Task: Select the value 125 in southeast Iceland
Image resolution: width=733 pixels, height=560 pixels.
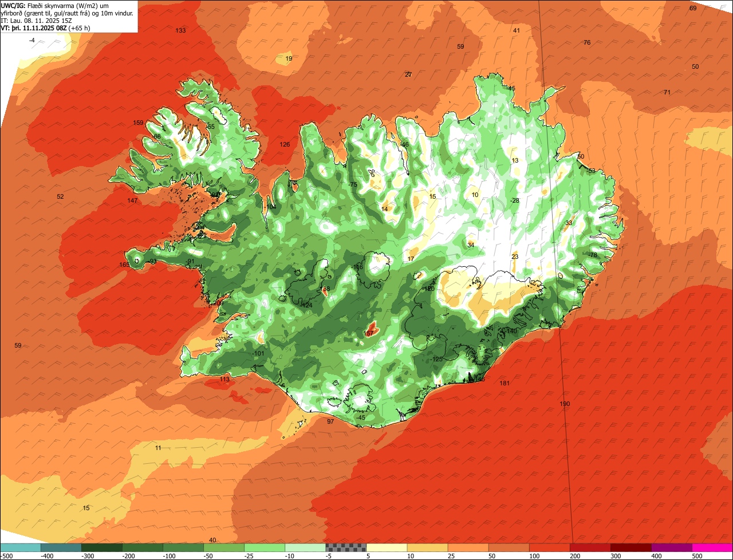Action: point(438,359)
